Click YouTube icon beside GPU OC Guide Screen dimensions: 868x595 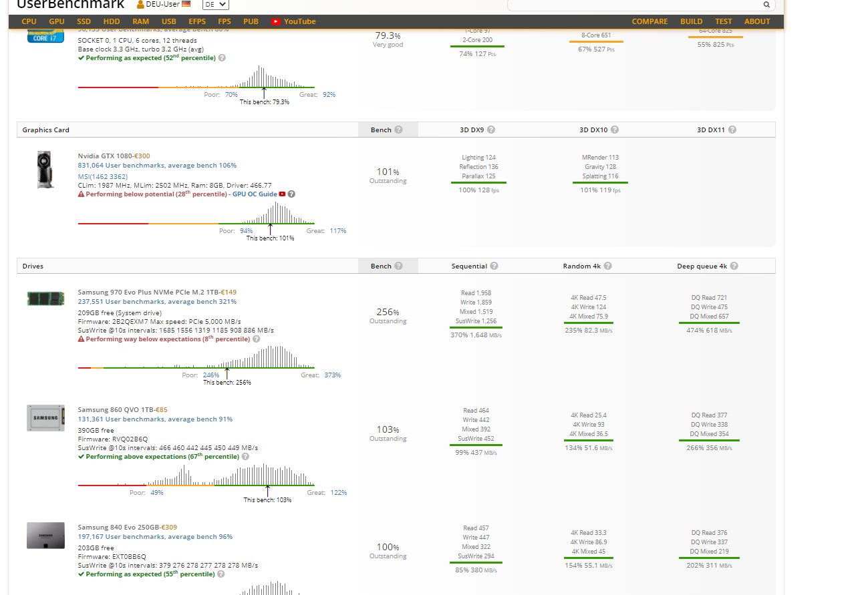coord(283,194)
